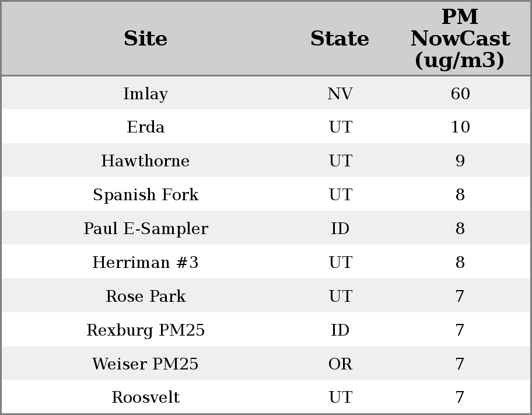Click the Herriman #3 site name
The width and height of the screenshot is (532, 415).
pyautogui.click(x=145, y=263)
